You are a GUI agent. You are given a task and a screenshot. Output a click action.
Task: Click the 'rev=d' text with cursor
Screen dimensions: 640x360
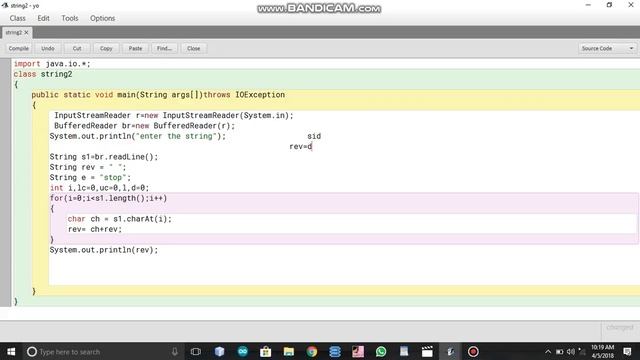click(301, 146)
